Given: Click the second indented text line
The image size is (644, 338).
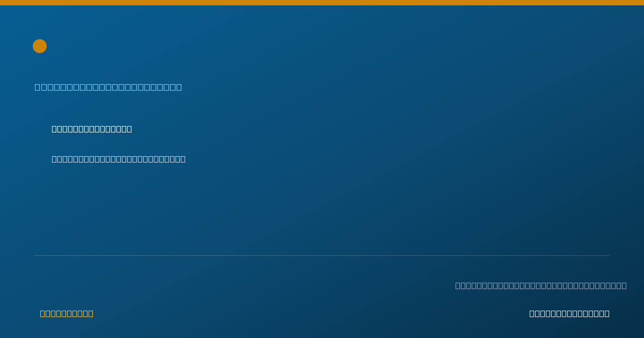Looking at the screenshot, I should pos(119,159).
